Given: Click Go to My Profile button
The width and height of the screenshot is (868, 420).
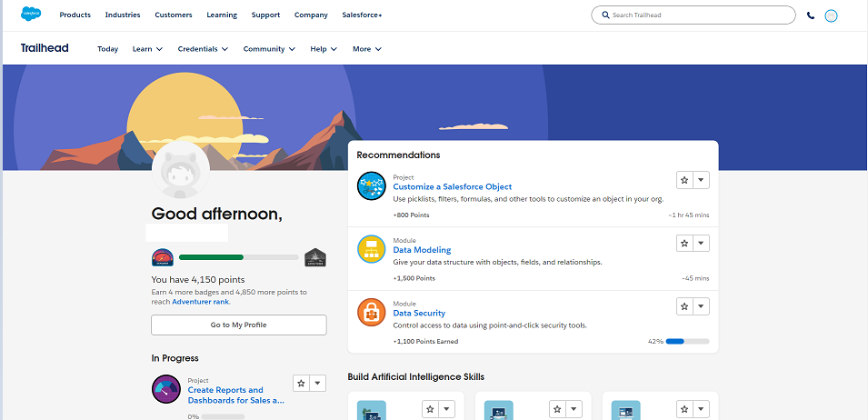Looking at the screenshot, I should pos(239,325).
